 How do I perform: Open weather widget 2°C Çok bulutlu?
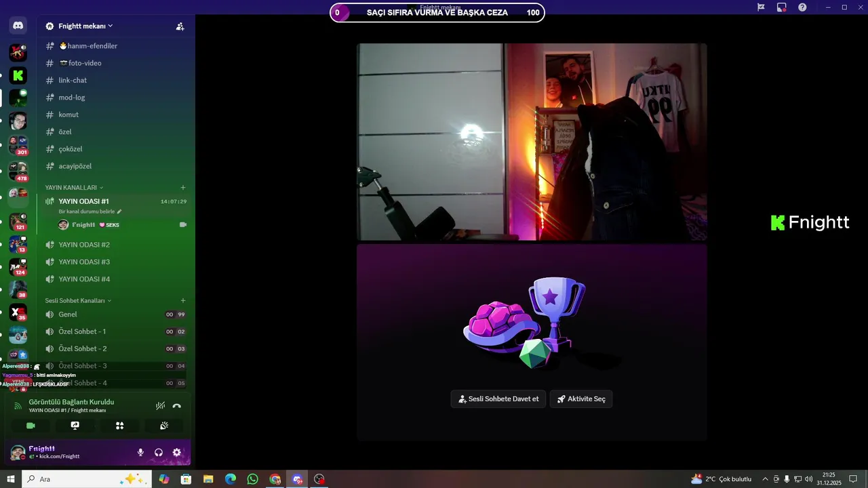pyautogui.click(x=721, y=479)
